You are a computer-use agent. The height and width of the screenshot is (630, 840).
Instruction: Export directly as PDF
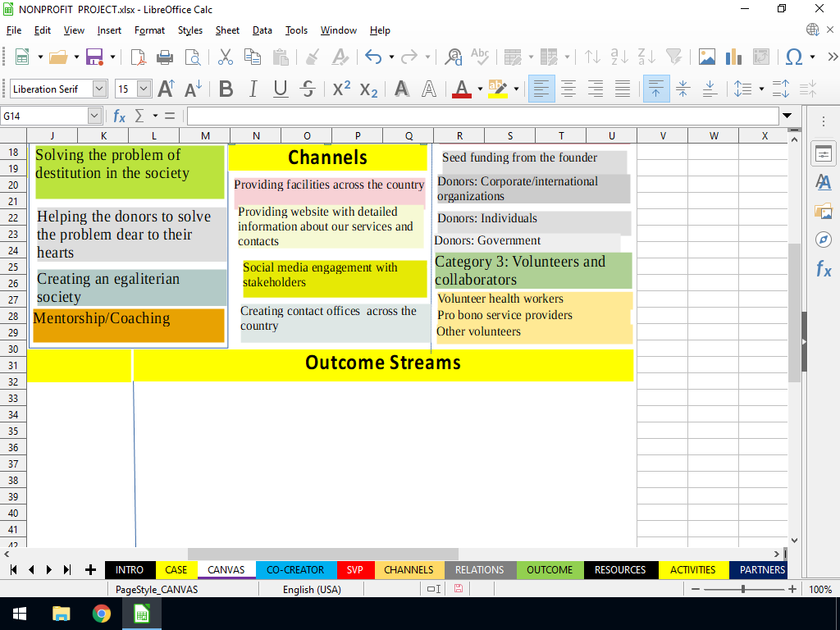[x=138, y=57]
